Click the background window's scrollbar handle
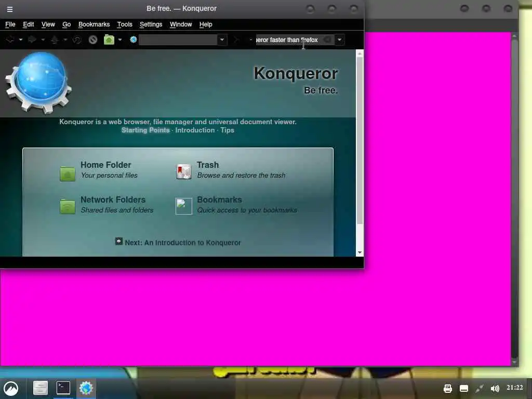Viewport: 532px width, 399px height. pyautogui.click(x=514, y=198)
